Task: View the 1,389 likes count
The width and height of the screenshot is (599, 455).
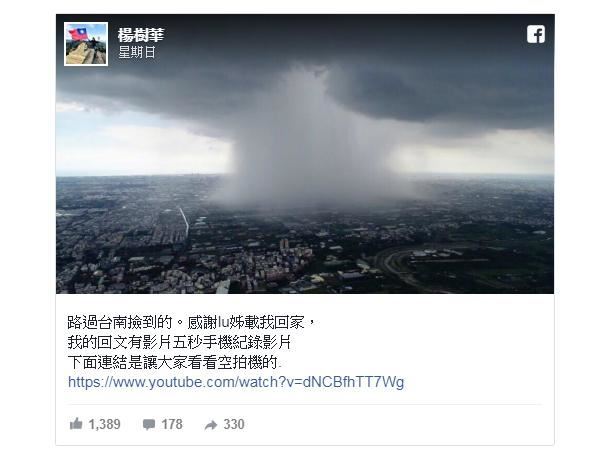Action: [x=104, y=424]
